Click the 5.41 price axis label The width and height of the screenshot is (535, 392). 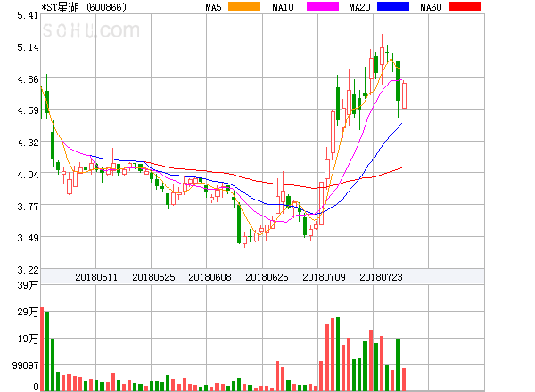28,15
